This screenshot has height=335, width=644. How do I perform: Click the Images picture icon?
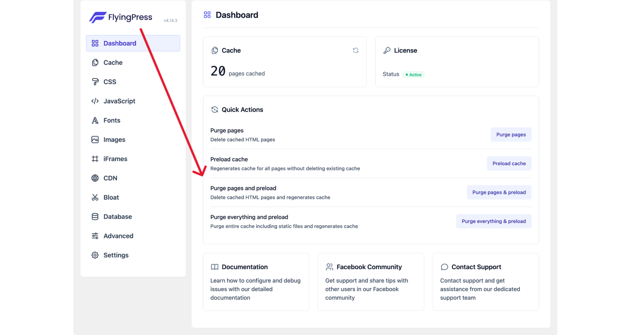[95, 140]
